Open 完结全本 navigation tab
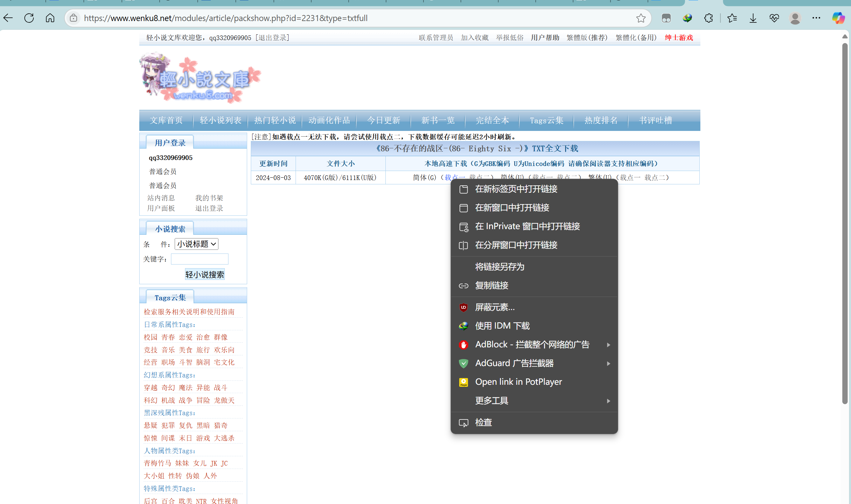The image size is (851, 504). [492, 120]
